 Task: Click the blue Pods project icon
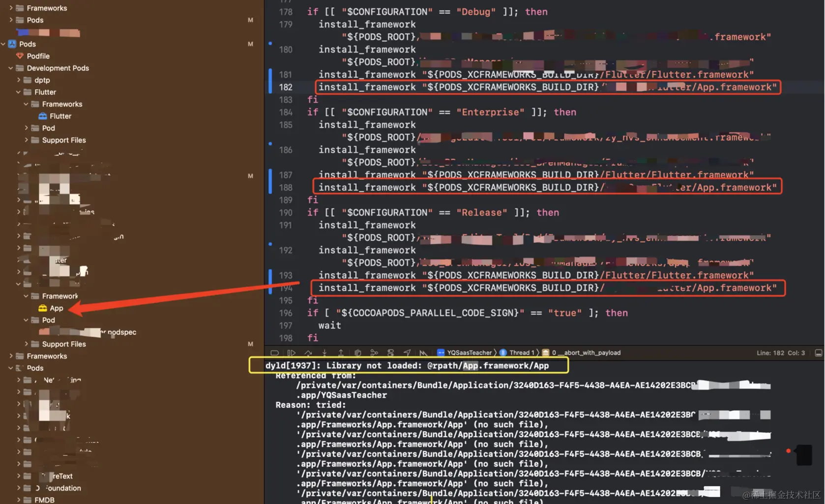(x=12, y=44)
